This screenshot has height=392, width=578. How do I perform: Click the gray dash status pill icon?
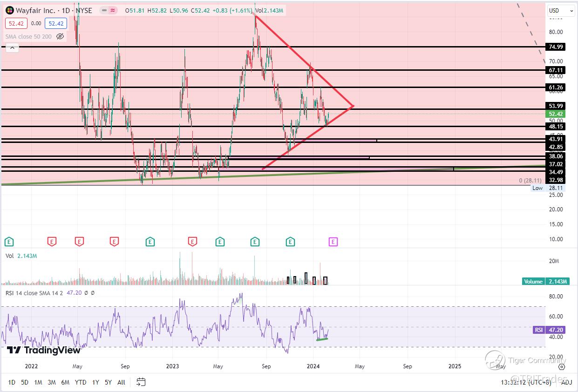pyautogui.click(x=103, y=10)
